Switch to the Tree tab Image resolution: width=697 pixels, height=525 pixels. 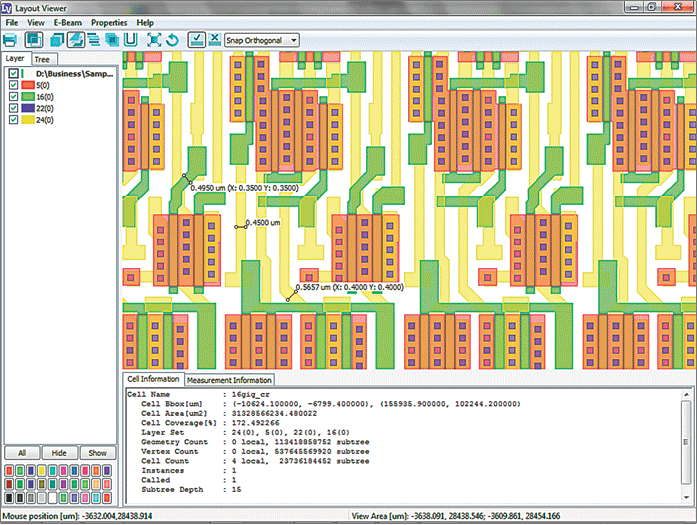42,59
